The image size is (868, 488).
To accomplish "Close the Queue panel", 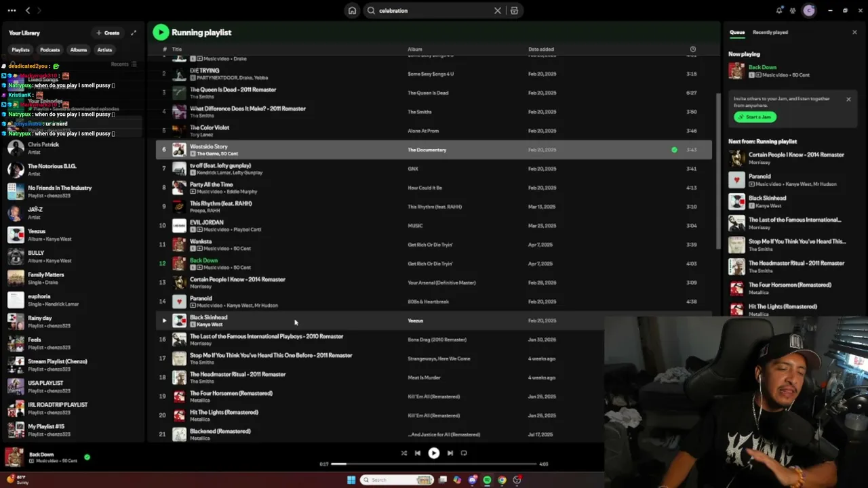I will pos(854,32).
